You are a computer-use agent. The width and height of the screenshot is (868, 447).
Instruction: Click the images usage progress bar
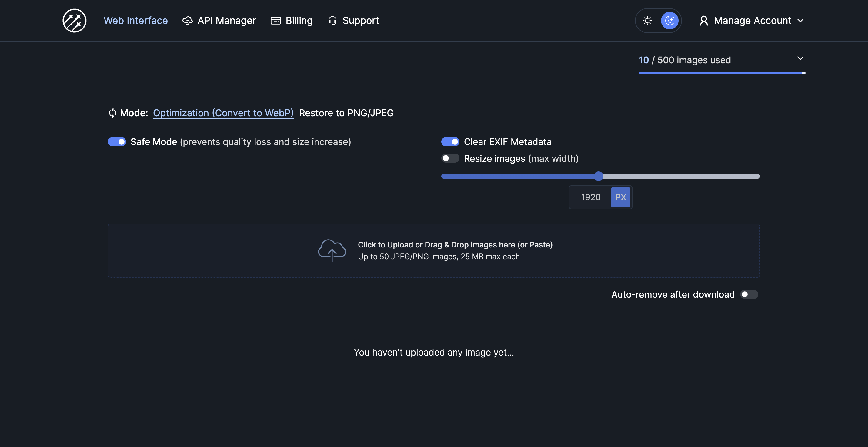pos(722,73)
